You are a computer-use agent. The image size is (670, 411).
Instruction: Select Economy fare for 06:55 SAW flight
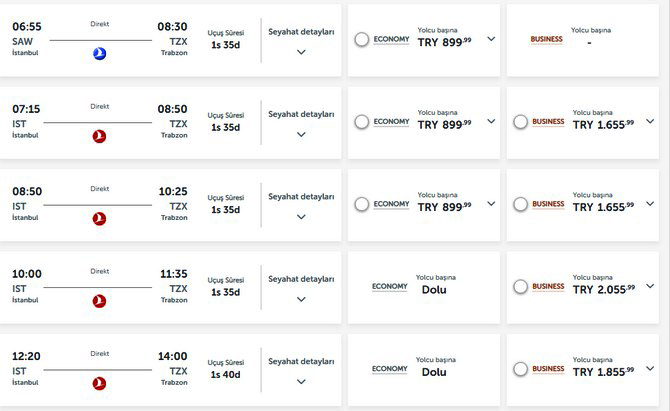point(362,40)
